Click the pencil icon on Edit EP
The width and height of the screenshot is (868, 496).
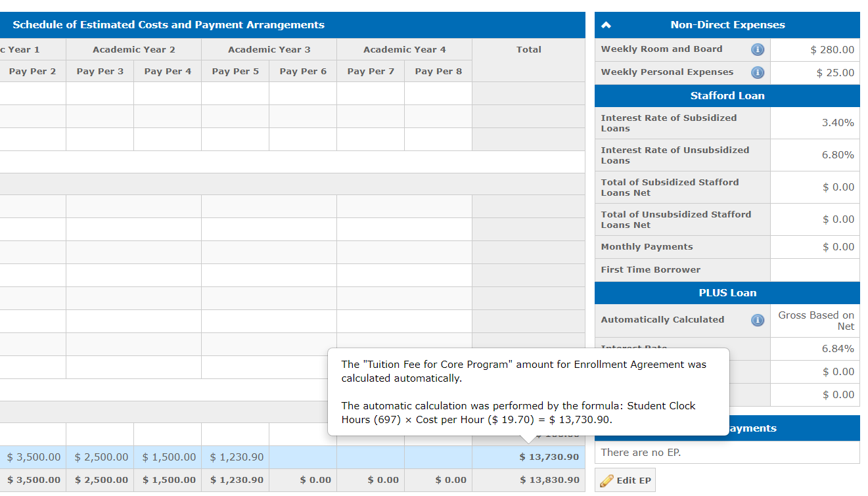click(x=607, y=480)
